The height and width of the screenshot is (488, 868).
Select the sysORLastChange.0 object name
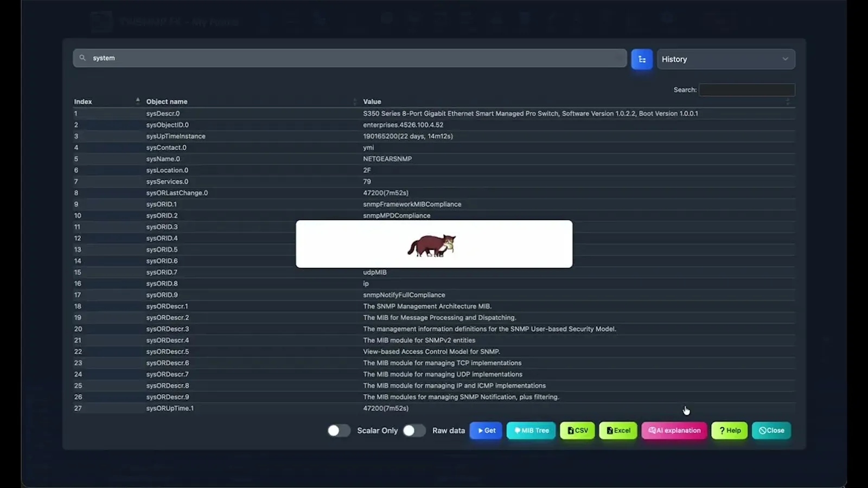tap(177, 193)
